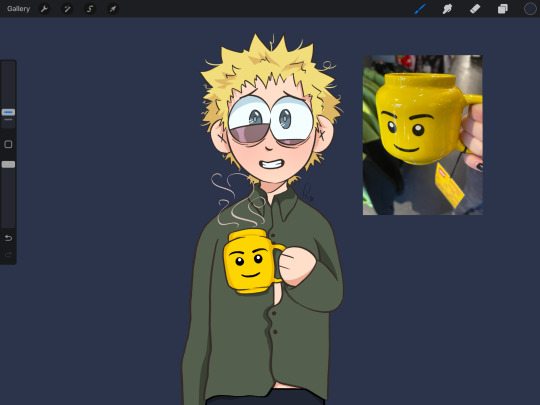Select the Brush tool
Viewport: 540px width, 405px height.
pyautogui.click(x=420, y=9)
